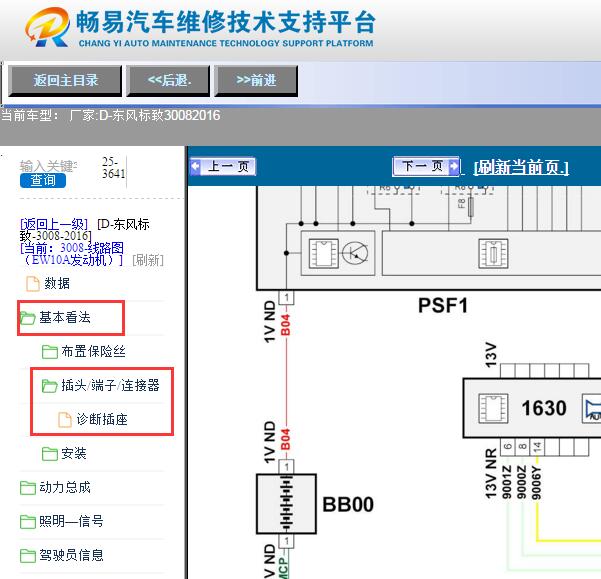The width and height of the screenshot is (601, 579).
Task: Click the chip symbol beside transistor in PSF1
Action: [x=324, y=253]
